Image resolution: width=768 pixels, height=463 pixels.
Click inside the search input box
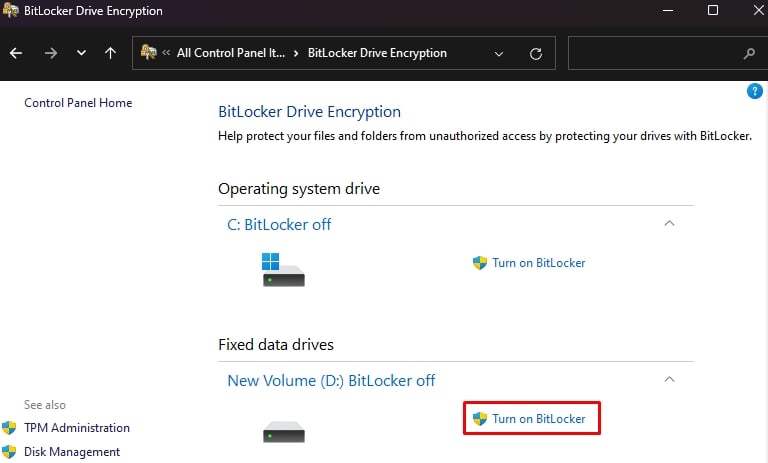650,53
